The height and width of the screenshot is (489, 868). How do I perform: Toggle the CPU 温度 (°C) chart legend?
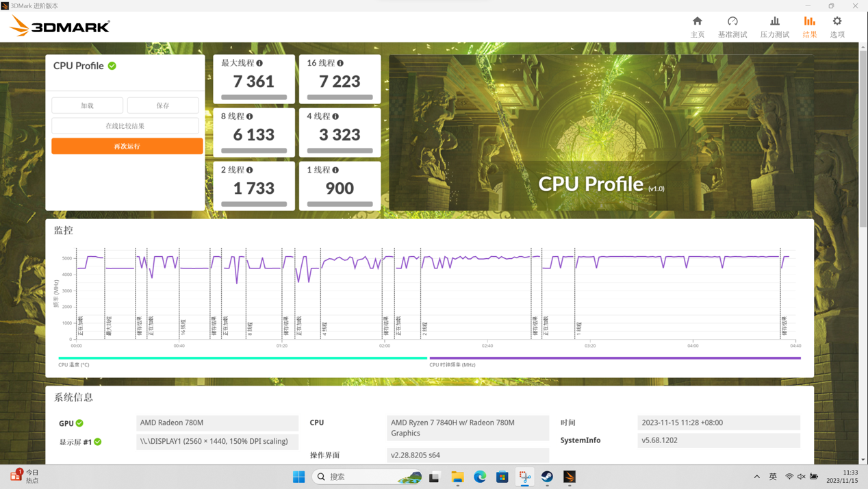(74, 365)
